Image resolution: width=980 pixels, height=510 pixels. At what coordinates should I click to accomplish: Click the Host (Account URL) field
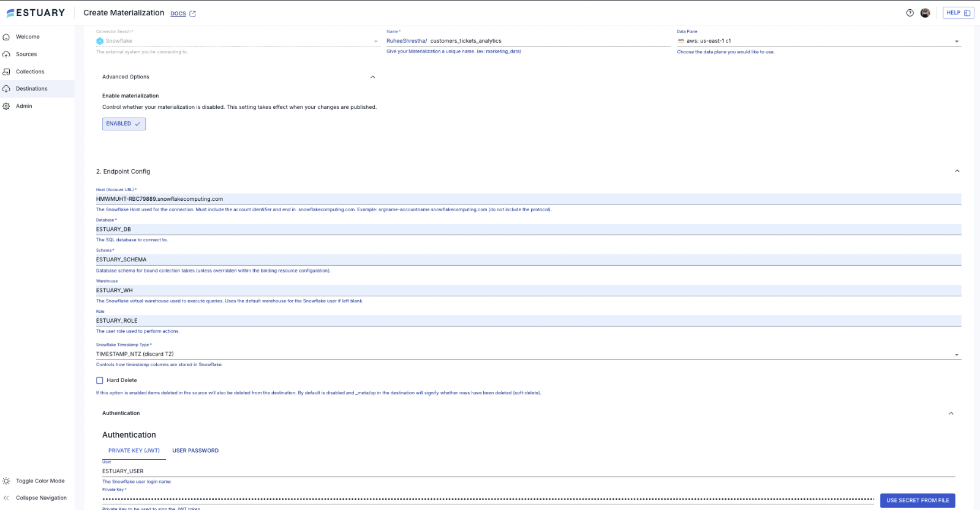(529, 199)
